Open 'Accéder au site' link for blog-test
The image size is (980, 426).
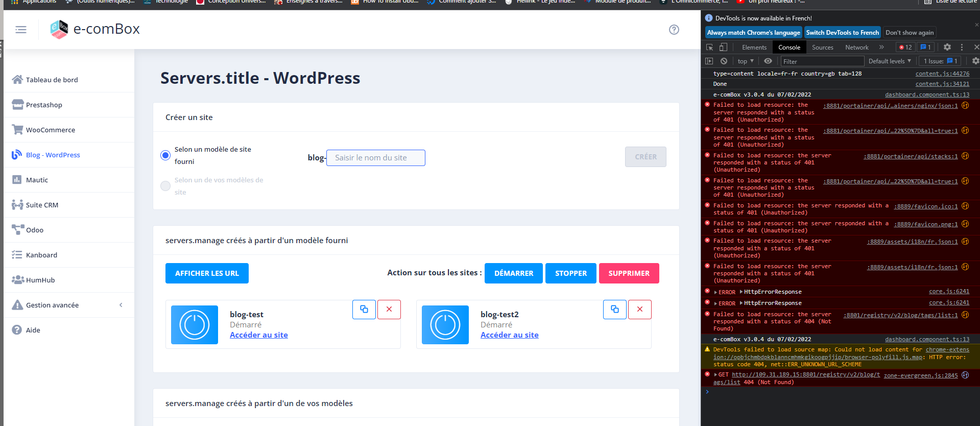259,335
